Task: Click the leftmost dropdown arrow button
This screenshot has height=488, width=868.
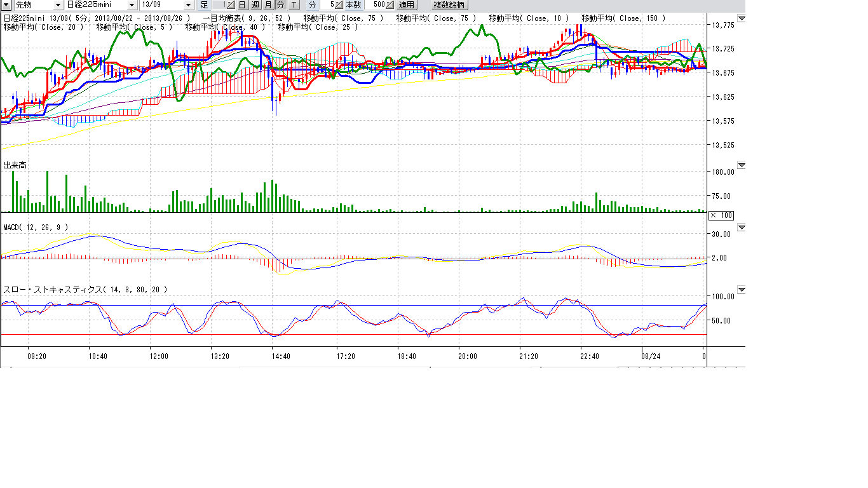Action: (6, 4)
